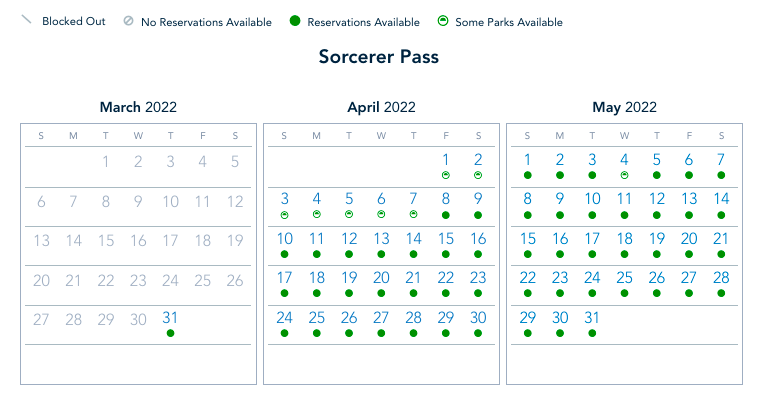
Task: Click the partial-availability icon under April 1
Action: coord(446,175)
